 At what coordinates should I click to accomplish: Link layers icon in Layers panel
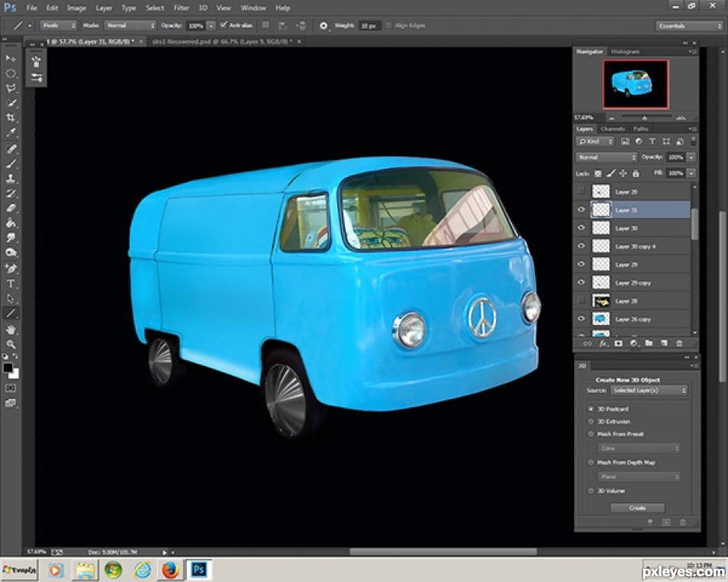tap(588, 343)
